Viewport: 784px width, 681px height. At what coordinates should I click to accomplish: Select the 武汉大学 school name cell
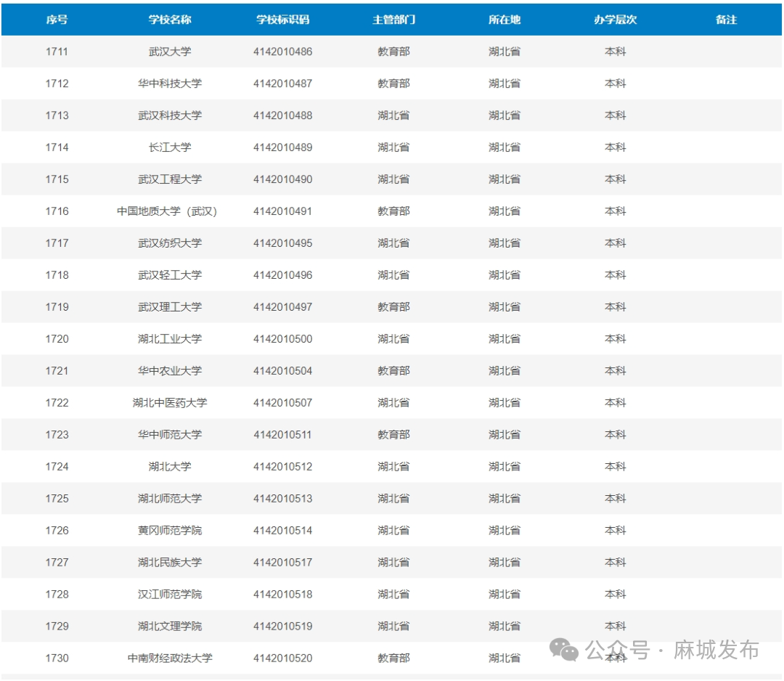click(x=170, y=52)
